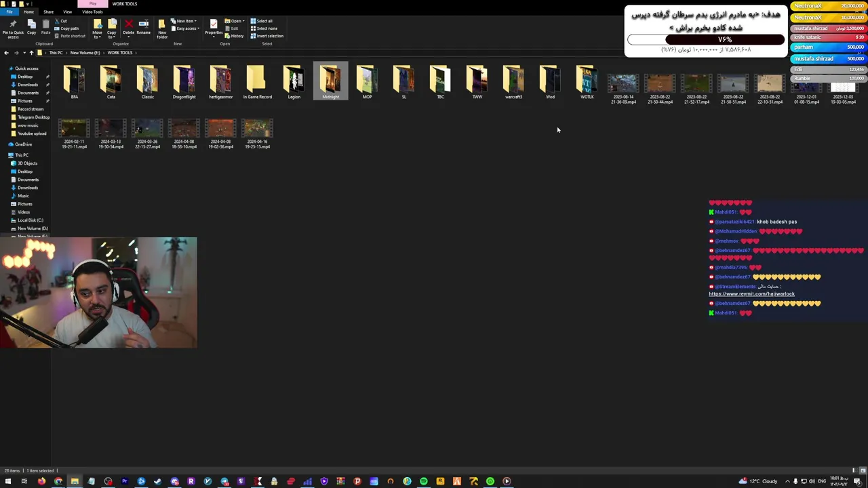
Task: Click Invert selection in ribbon
Action: pyautogui.click(x=267, y=36)
